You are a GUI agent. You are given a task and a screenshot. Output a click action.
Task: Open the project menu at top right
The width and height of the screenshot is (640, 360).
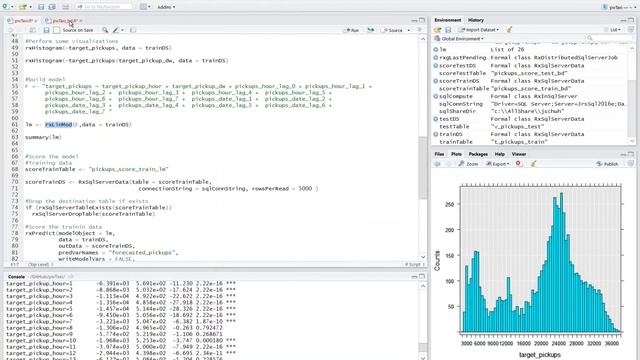(620, 7)
